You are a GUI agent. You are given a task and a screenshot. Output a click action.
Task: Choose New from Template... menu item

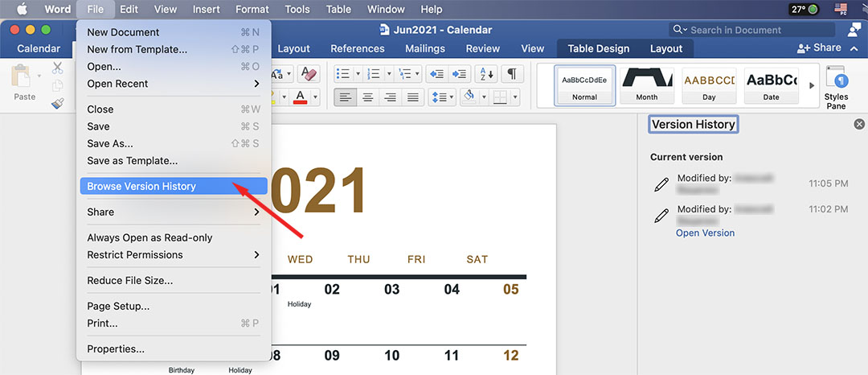(174, 49)
